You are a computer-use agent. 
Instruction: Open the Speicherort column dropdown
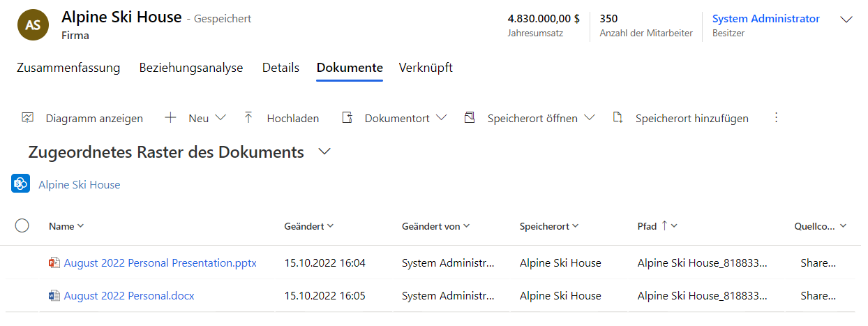576,226
